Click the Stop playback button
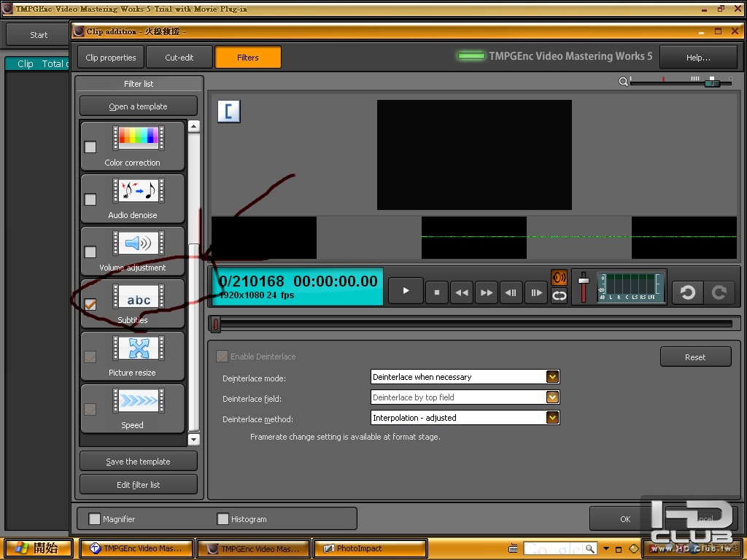The height and width of the screenshot is (560, 747). point(437,292)
